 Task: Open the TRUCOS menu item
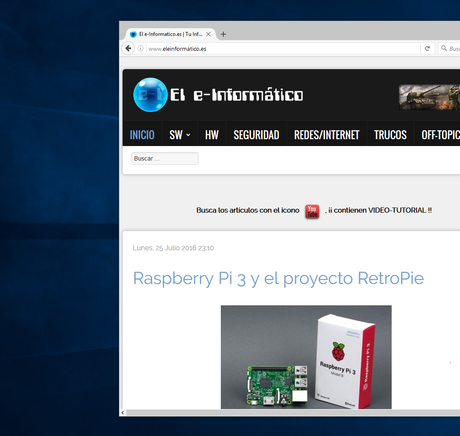point(390,135)
